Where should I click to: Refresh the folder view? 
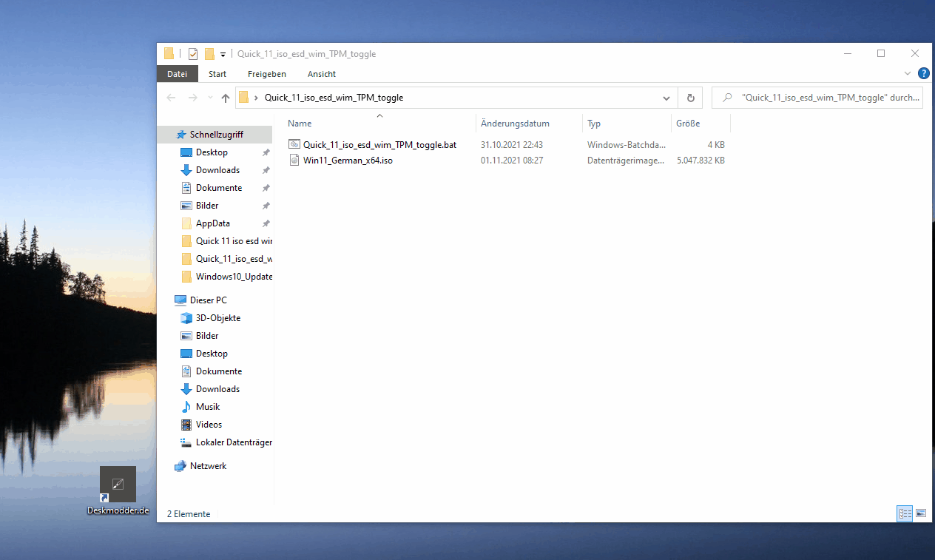690,98
